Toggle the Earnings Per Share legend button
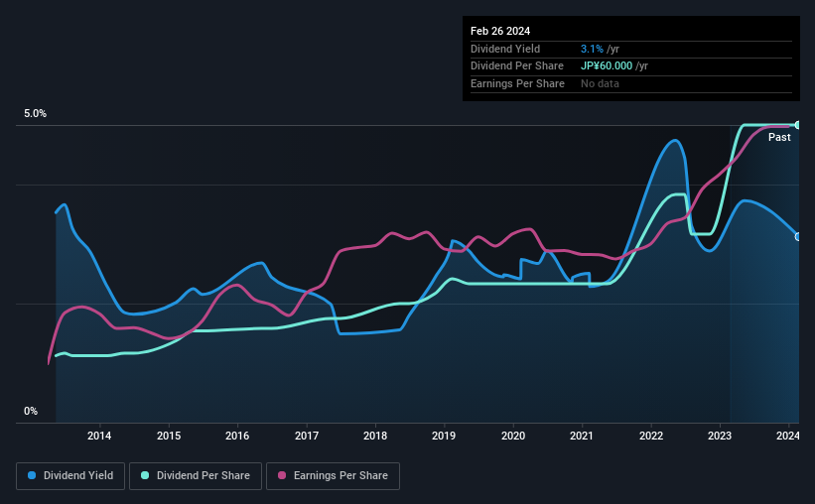 pyautogui.click(x=333, y=476)
